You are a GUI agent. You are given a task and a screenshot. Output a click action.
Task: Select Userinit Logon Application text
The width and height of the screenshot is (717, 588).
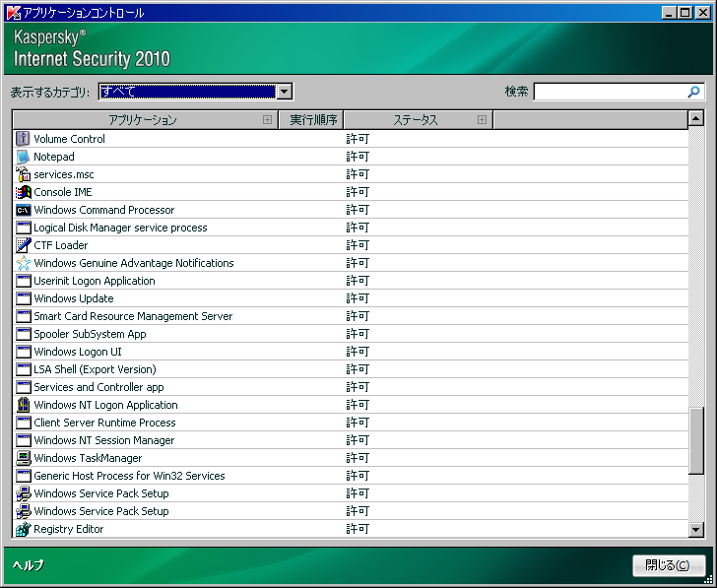[95, 281]
